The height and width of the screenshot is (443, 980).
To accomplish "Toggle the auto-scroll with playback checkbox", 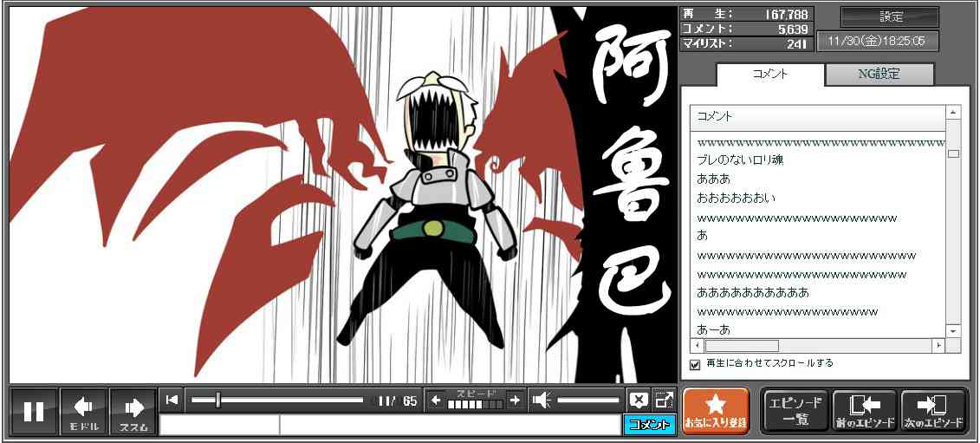I will [x=694, y=364].
